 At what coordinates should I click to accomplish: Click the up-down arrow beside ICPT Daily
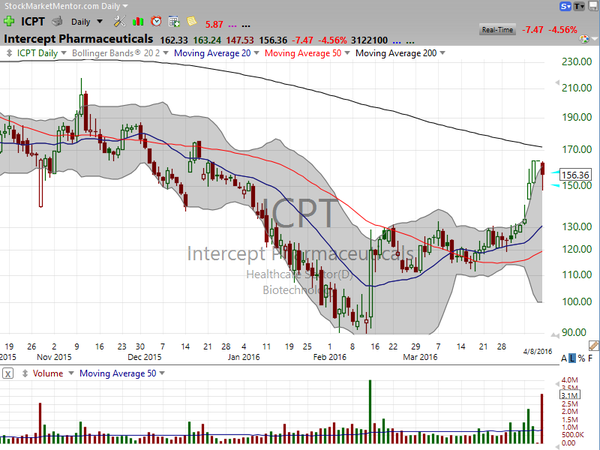pos(9,53)
